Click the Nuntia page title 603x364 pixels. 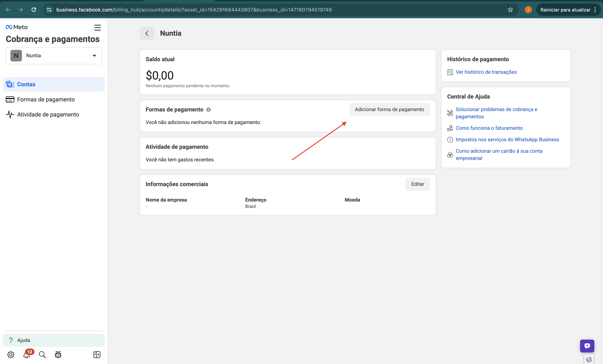[170, 33]
